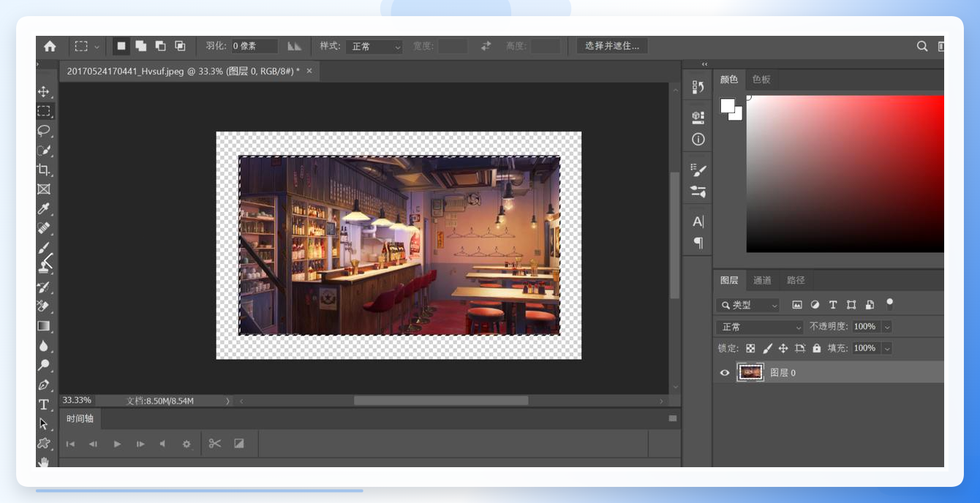Select the Lasso tool

[x=44, y=131]
